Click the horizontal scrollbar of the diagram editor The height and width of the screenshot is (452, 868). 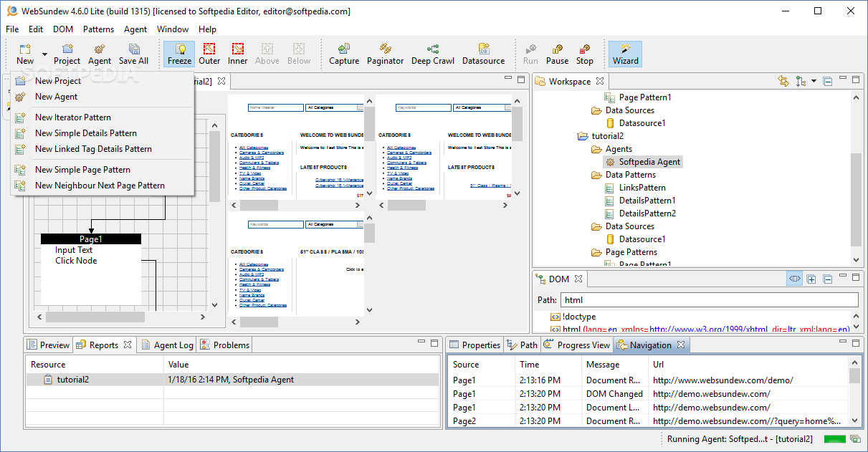[x=122, y=316]
